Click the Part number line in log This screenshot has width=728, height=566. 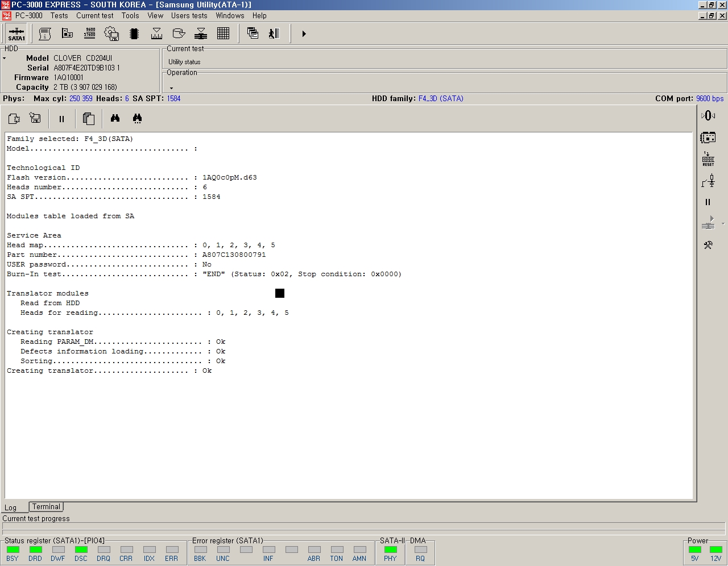(136, 255)
